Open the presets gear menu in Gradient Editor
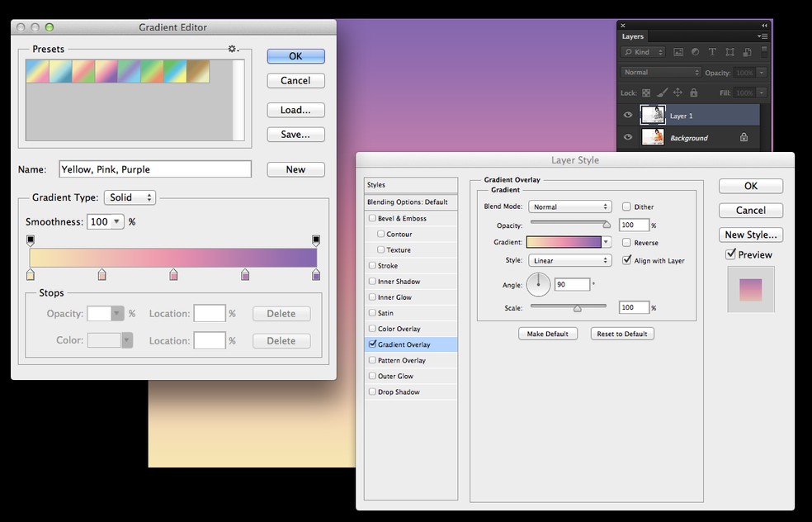The width and height of the screenshot is (812, 522). pyautogui.click(x=233, y=49)
